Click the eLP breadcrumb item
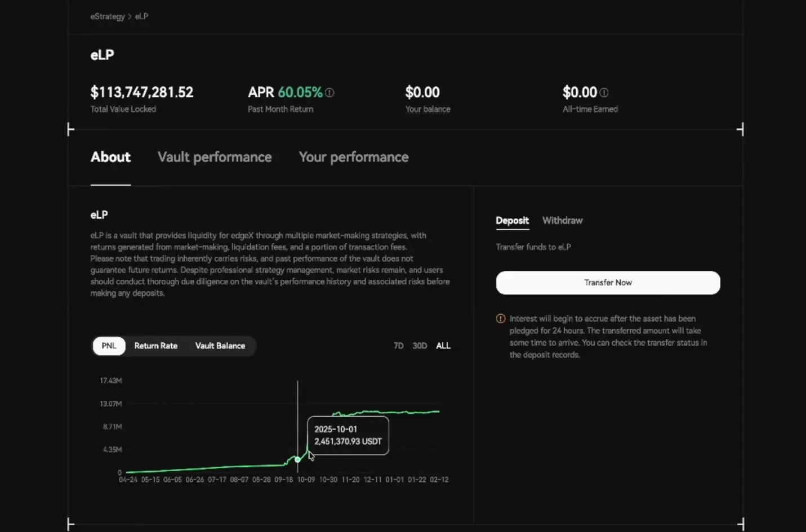This screenshot has width=806, height=532. (x=141, y=16)
